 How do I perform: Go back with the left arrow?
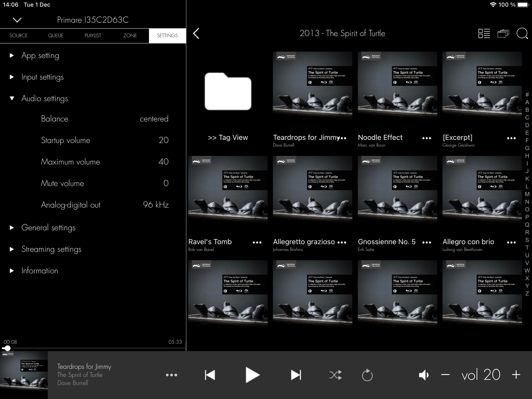pyautogui.click(x=196, y=34)
